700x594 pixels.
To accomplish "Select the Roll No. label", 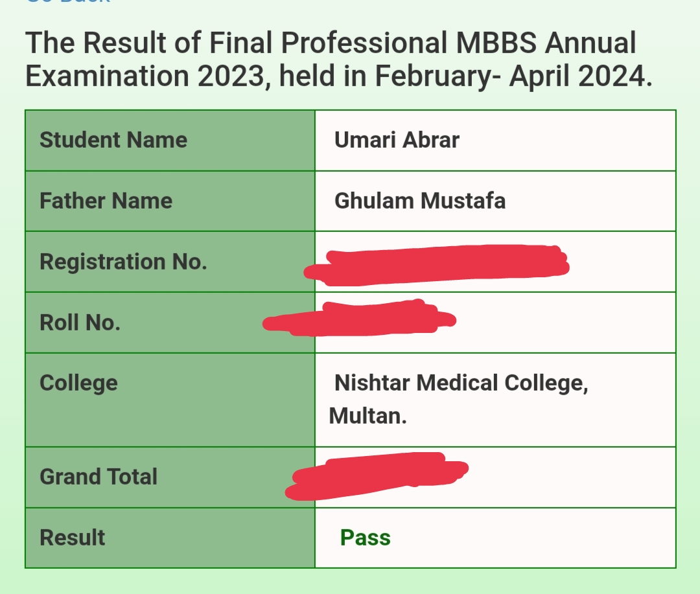I will click(80, 322).
